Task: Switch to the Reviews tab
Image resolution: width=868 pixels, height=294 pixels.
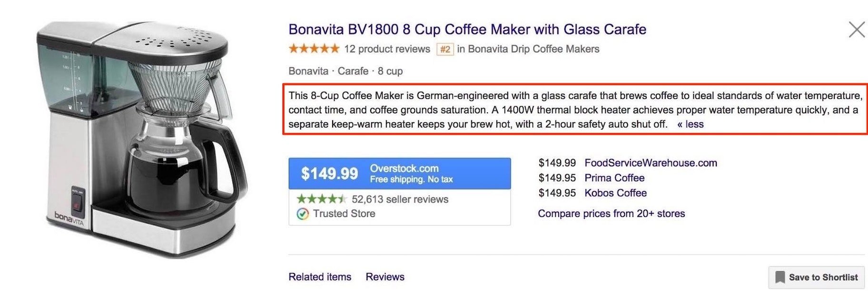Action: point(385,277)
